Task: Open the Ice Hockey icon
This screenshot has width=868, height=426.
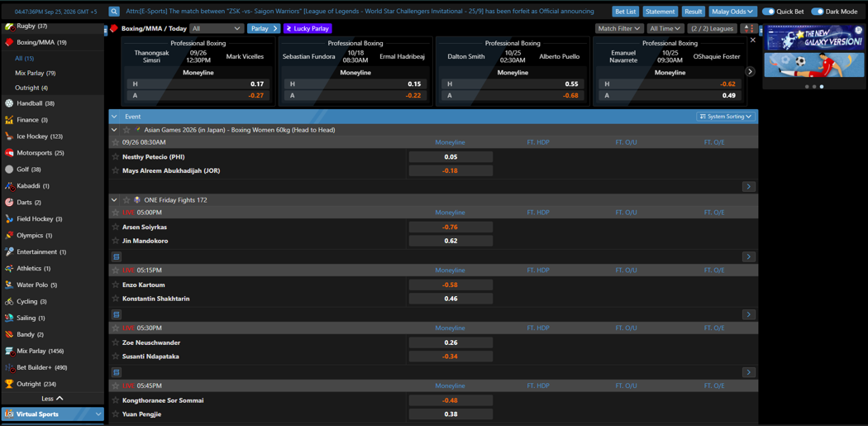Action: (x=9, y=136)
